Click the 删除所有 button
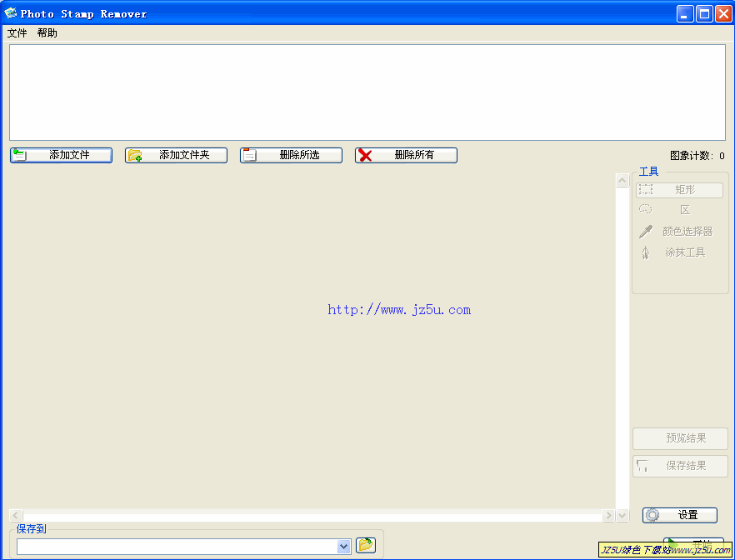This screenshot has height=560, width=735. [406, 155]
